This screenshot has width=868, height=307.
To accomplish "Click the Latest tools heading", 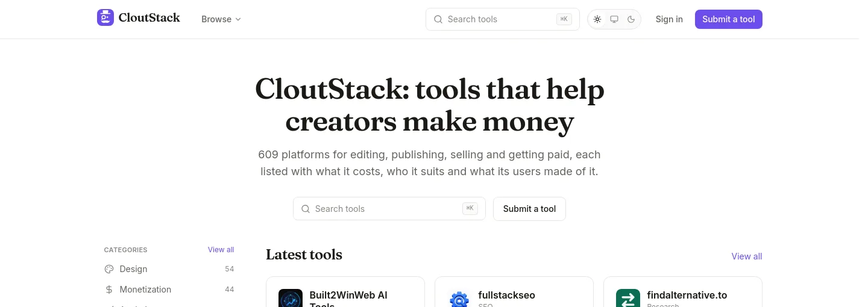I will [x=304, y=255].
